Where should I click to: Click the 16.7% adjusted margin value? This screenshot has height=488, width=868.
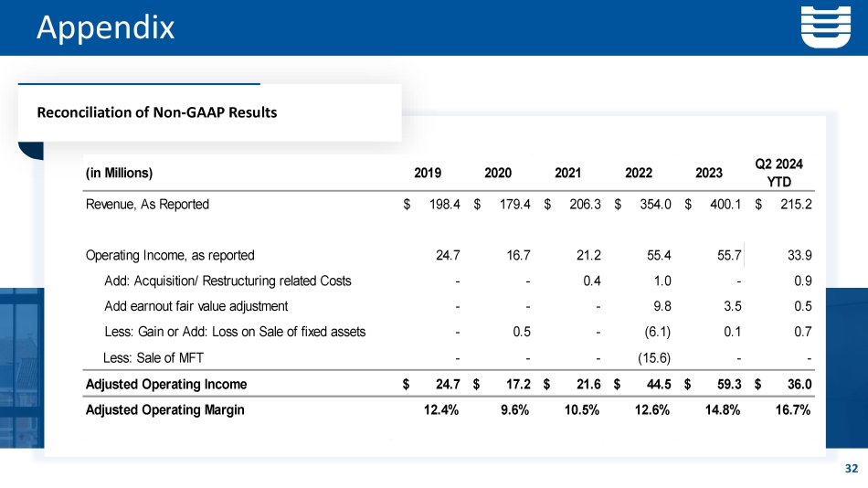coord(792,409)
